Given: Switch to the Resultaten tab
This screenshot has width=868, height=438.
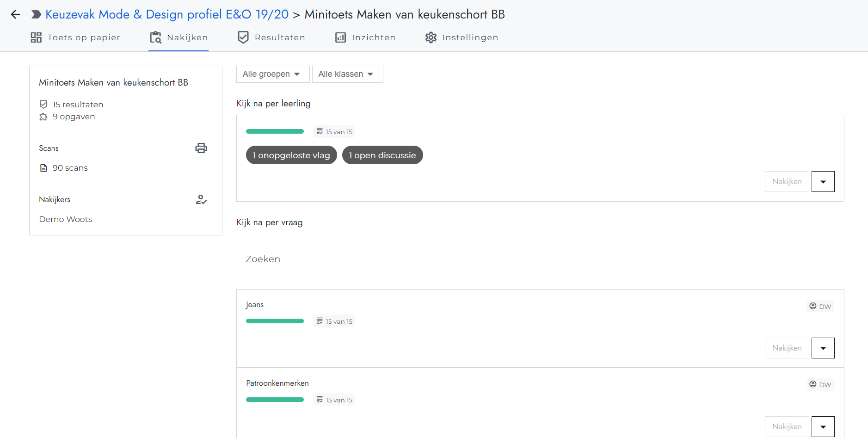Looking at the screenshot, I should tap(271, 37).
